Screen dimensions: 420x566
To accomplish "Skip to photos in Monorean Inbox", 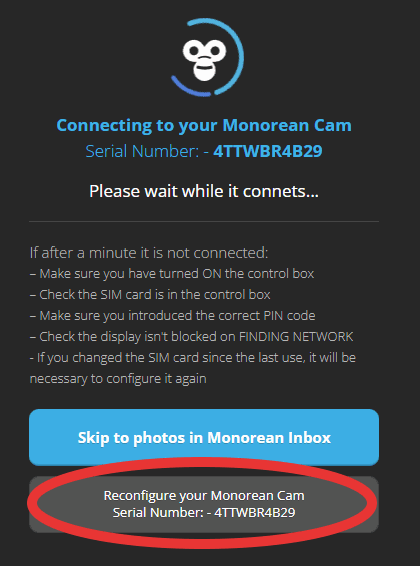I will [204, 437].
